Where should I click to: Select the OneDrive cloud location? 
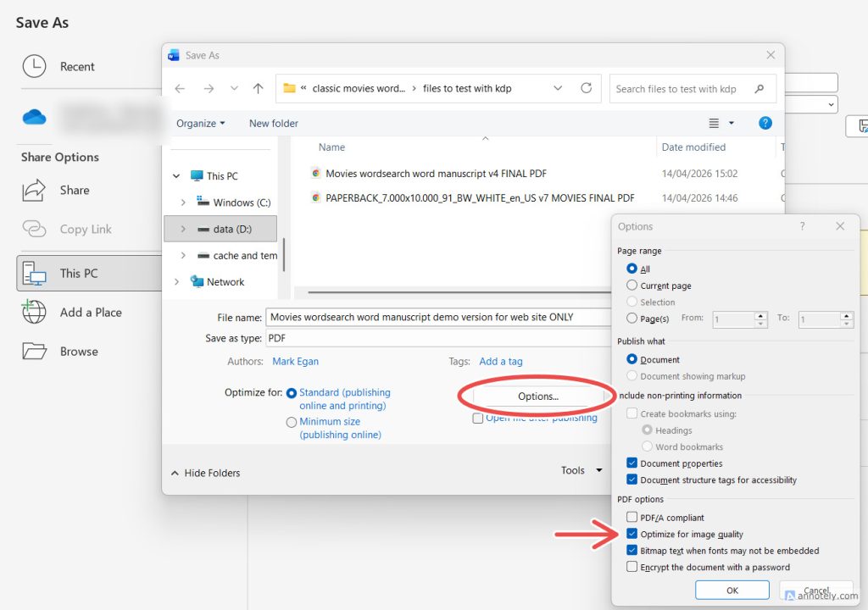[34, 117]
